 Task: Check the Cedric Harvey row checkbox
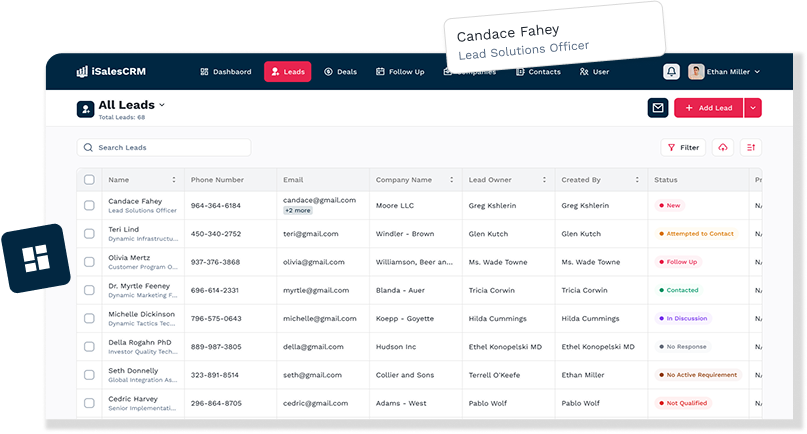89,403
